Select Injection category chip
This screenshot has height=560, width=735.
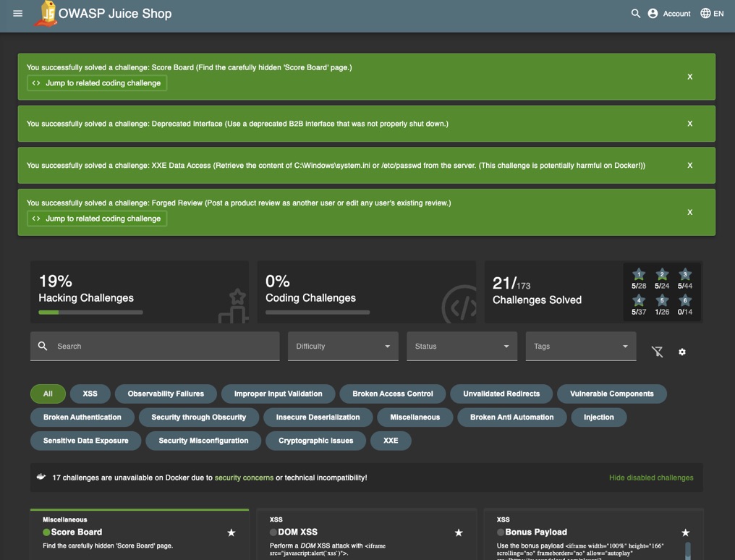point(598,417)
